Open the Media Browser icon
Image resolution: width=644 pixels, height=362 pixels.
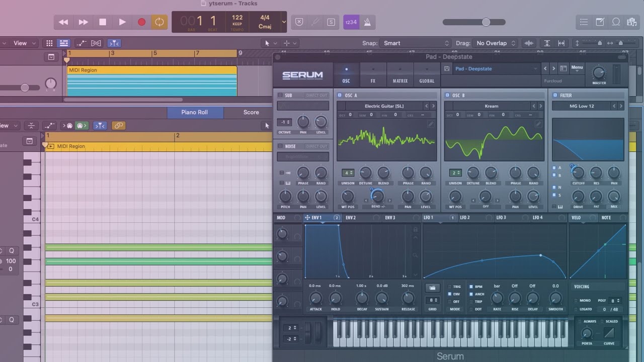(631, 22)
